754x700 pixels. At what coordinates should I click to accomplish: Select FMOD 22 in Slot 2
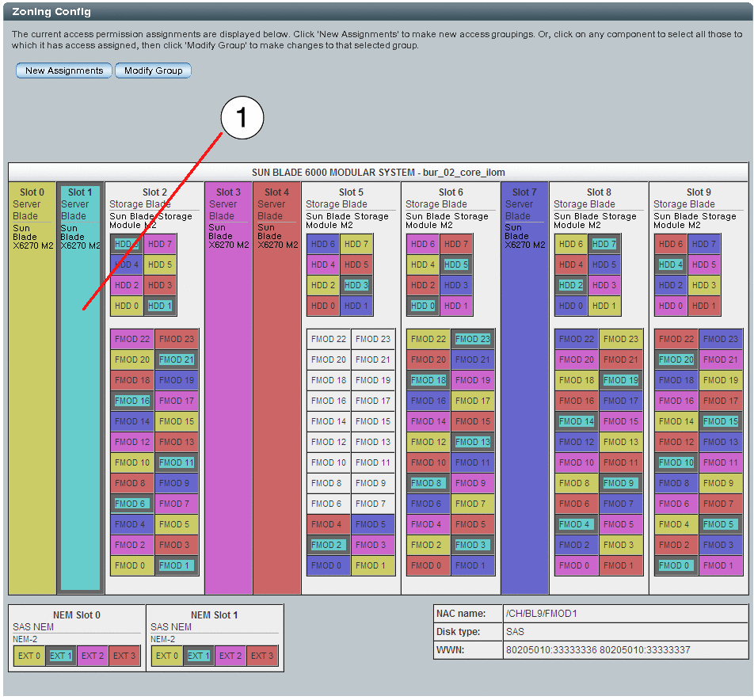[132, 339]
